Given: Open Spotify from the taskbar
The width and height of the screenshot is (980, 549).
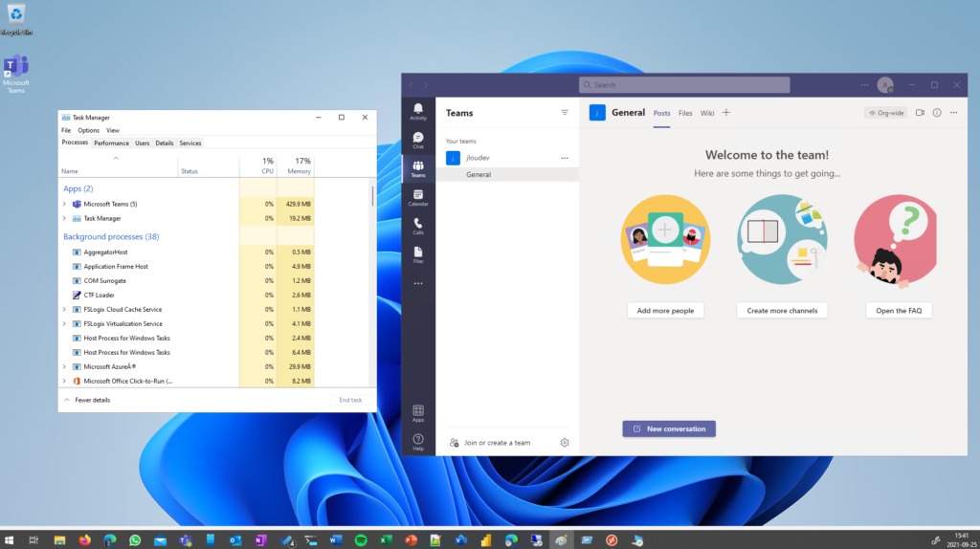Looking at the screenshot, I should (361, 540).
